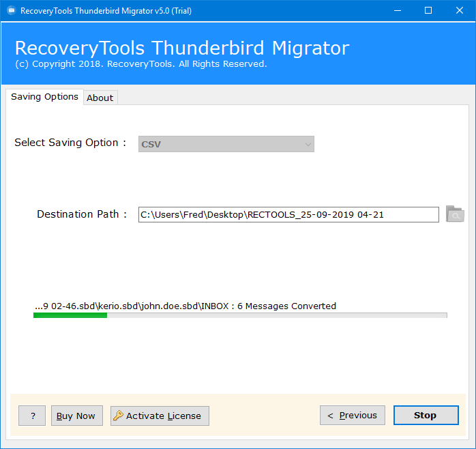Image resolution: width=476 pixels, height=449 pixels.
Task: Go back with the Previous button
Action: tap(353, 415)
